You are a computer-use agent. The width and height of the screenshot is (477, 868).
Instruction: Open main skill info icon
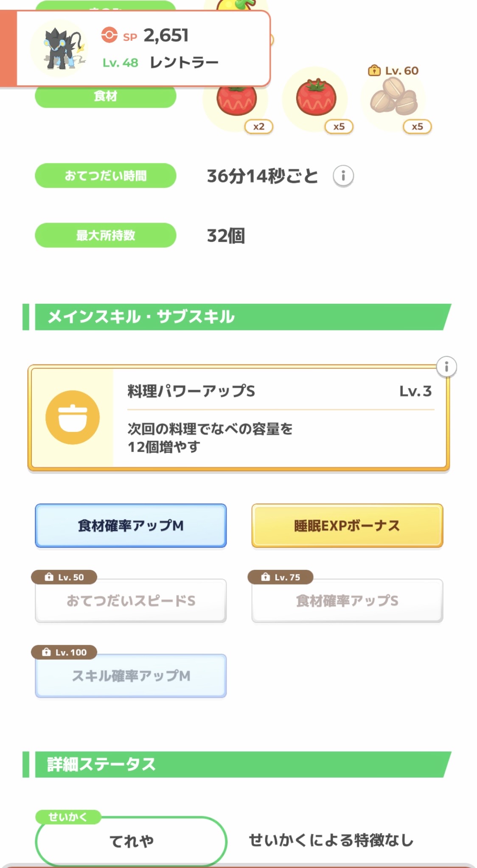(x=446, y=367)
